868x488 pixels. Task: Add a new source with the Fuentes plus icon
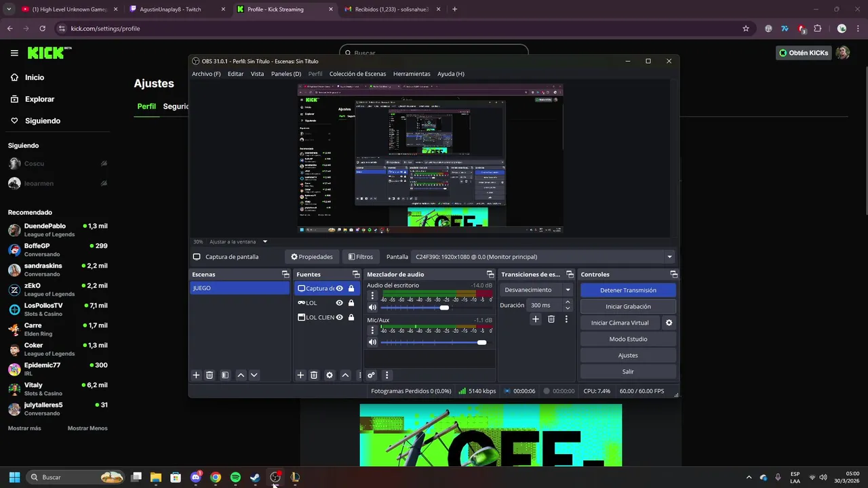[300, 375]
